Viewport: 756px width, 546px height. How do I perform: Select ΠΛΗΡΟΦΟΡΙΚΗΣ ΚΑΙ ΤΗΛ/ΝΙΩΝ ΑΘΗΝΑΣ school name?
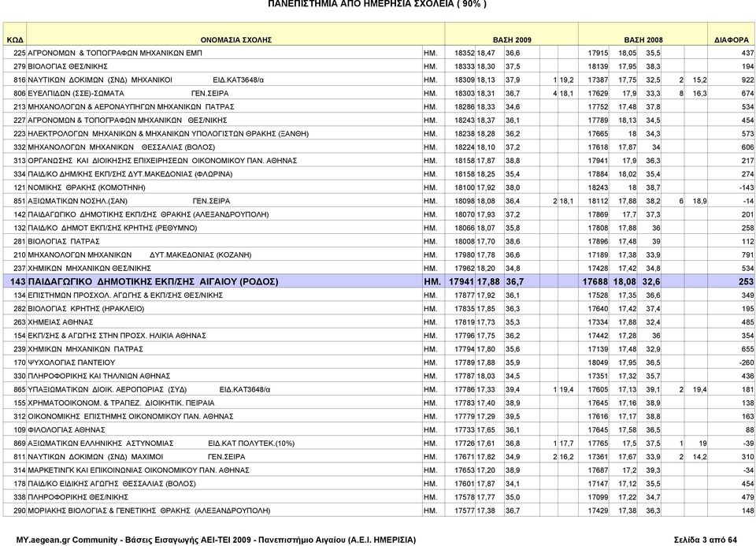pos(99,377)
